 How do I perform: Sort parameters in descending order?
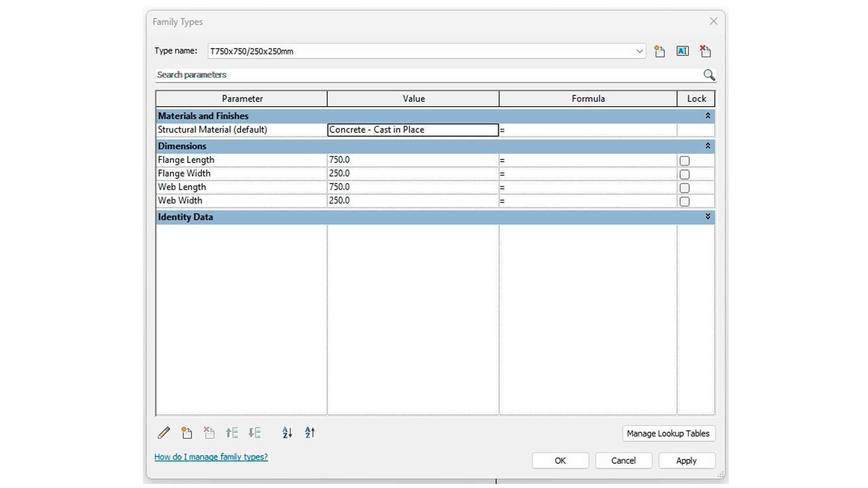(310, 433)
